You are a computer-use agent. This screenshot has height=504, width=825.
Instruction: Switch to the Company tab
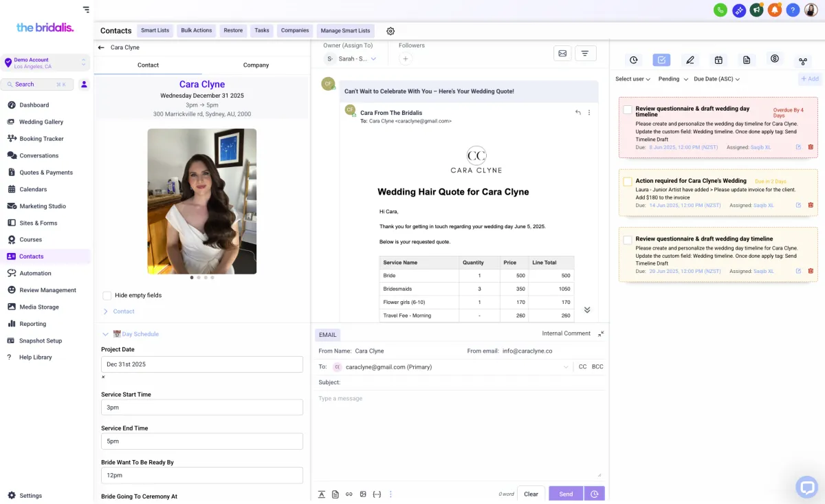tap(256, 65)
